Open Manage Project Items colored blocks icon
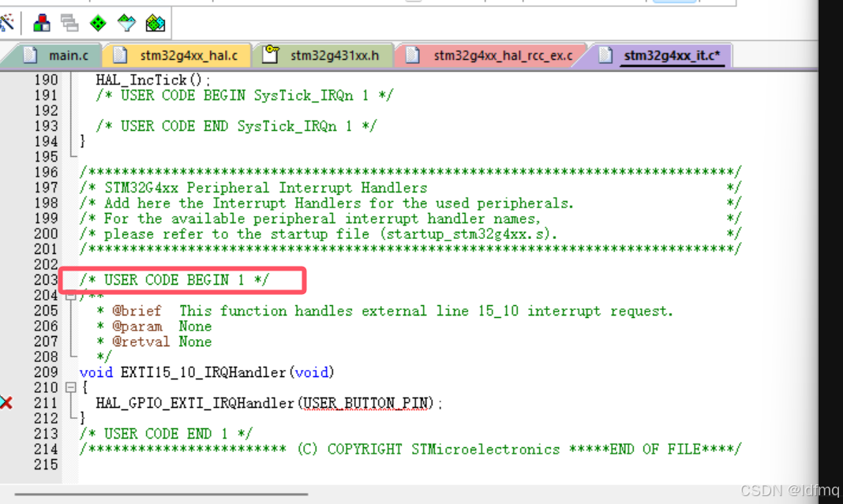The height and width of the screenshot is (504, 843). (x=41, y=23)
